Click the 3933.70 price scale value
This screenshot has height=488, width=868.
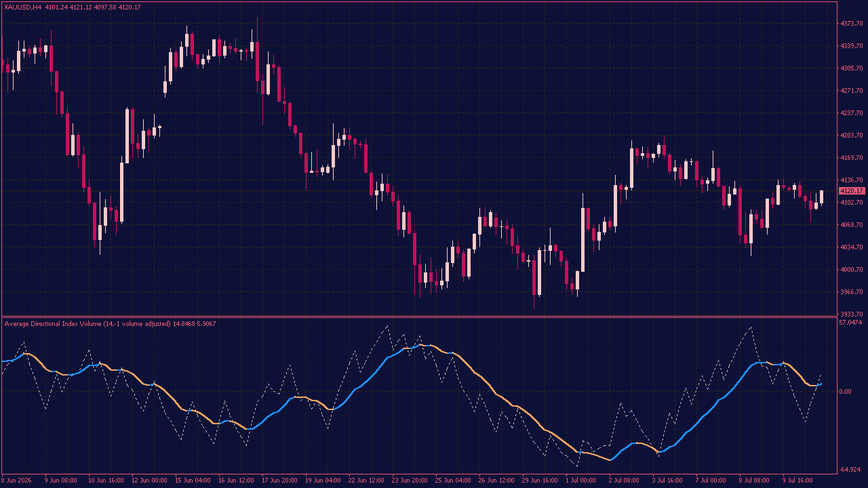(850, 314)
